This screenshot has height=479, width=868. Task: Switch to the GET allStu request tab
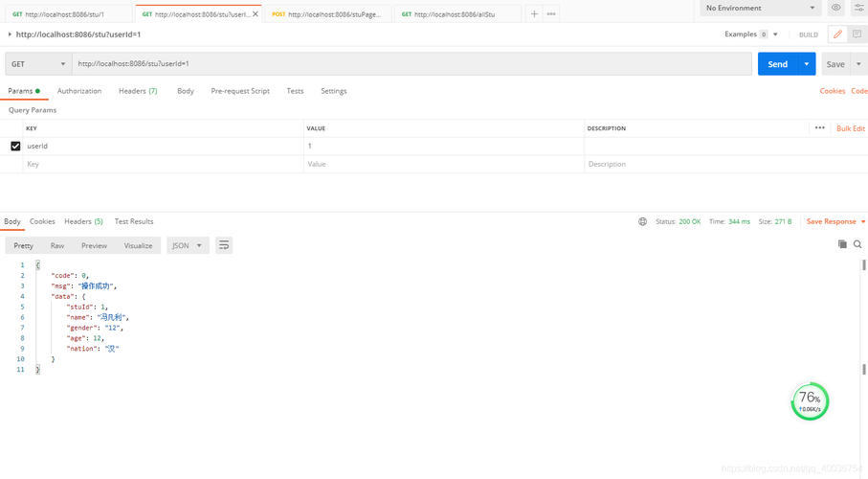[456, 13]
